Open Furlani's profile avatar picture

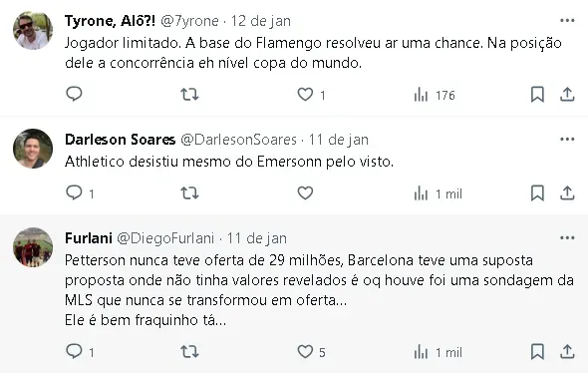point(33,247)
